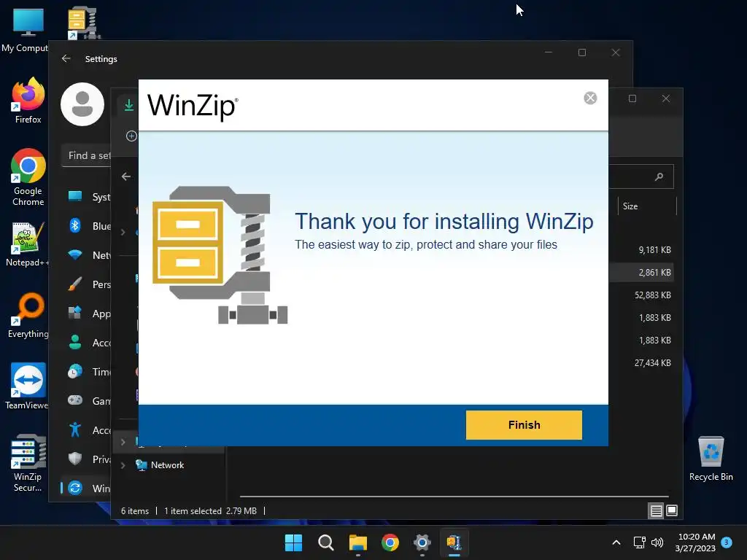The height and width of the screenshot is (560, 747).
Task: Select the file sized 2,861 KB
Action: (654, 273)
